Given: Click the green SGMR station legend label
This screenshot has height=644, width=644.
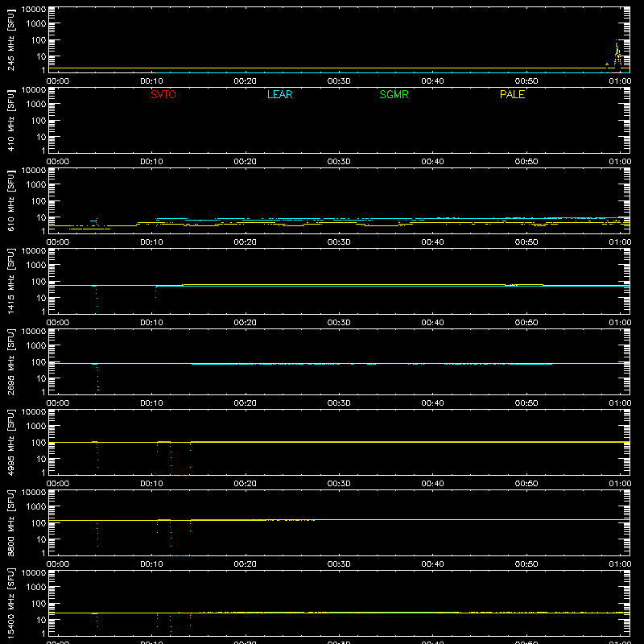Looking at the screenshot, I should [394, 94].
